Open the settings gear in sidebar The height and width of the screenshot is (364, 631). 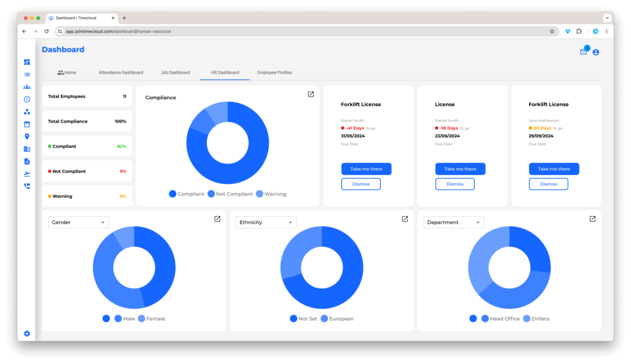27,333
